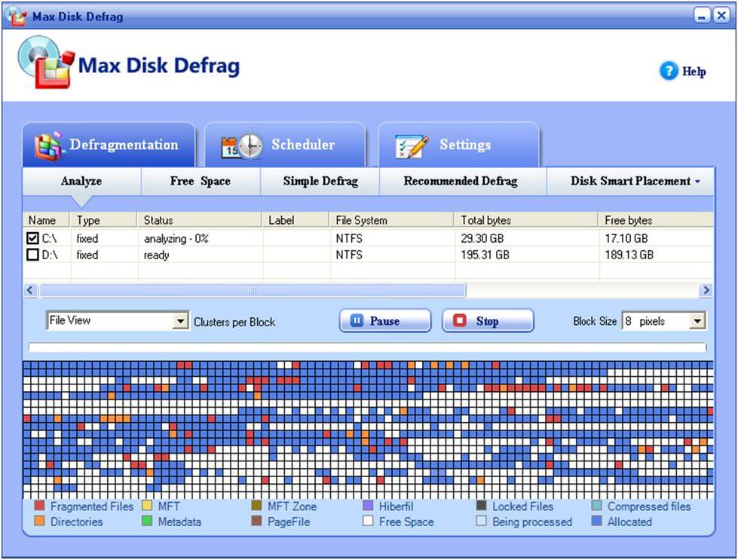Screen dimensions: 738x560
Task: Open the Block Size pixels dropdown
Action: pos(697,321)
